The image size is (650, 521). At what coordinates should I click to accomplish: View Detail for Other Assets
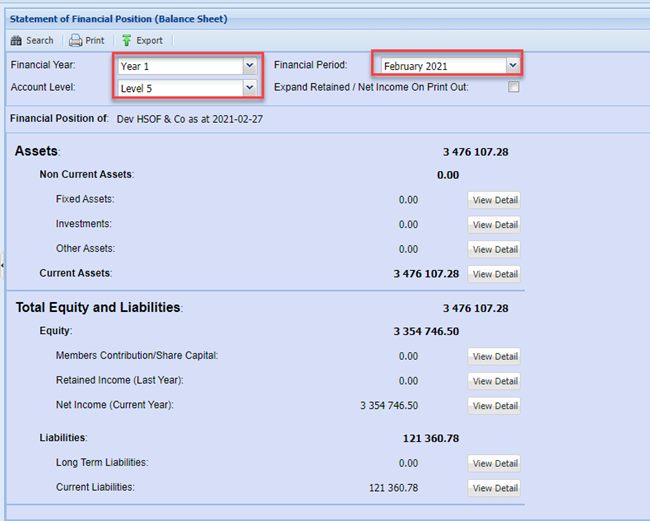coord(494,249)
